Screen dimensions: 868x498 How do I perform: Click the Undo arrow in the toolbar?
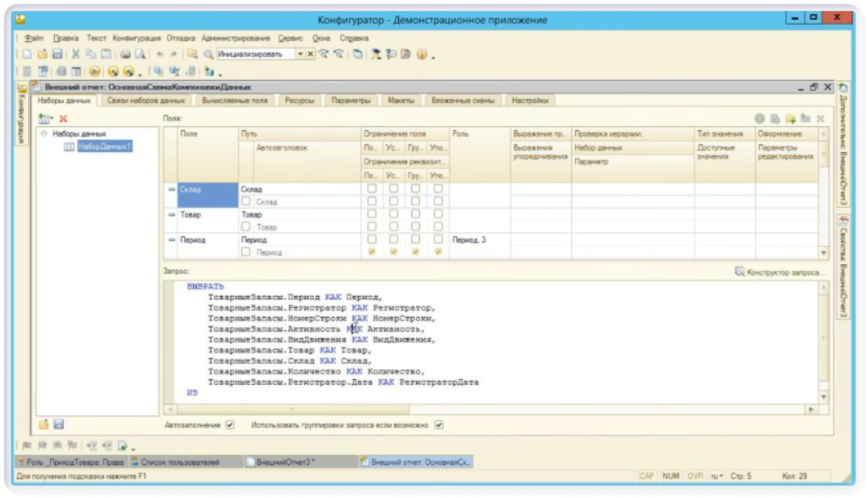click(160, 54)
